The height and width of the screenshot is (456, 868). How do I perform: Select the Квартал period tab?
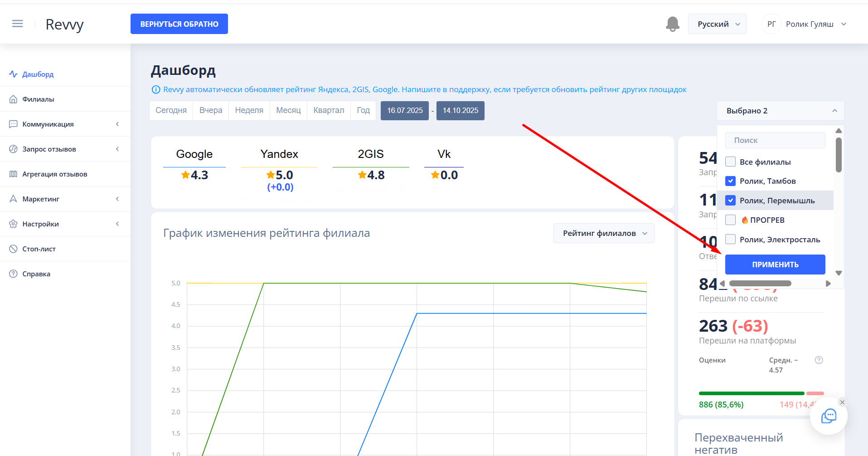pos(329,110)
